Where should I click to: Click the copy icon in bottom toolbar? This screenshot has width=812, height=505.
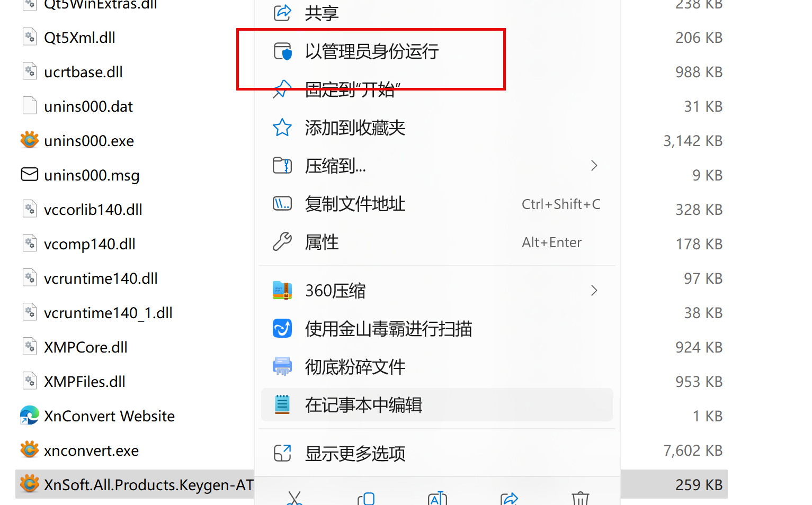click(366, 499)
